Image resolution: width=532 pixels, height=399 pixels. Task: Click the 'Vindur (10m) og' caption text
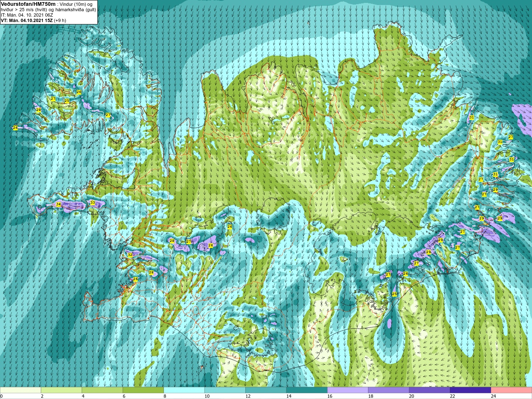pyautogui.click(x=76, y=4)
